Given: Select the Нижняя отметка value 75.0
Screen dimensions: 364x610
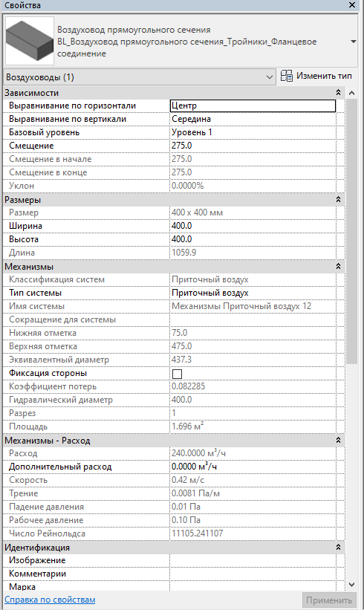Looking at the screenshot, I should click(x=179, y=333).
